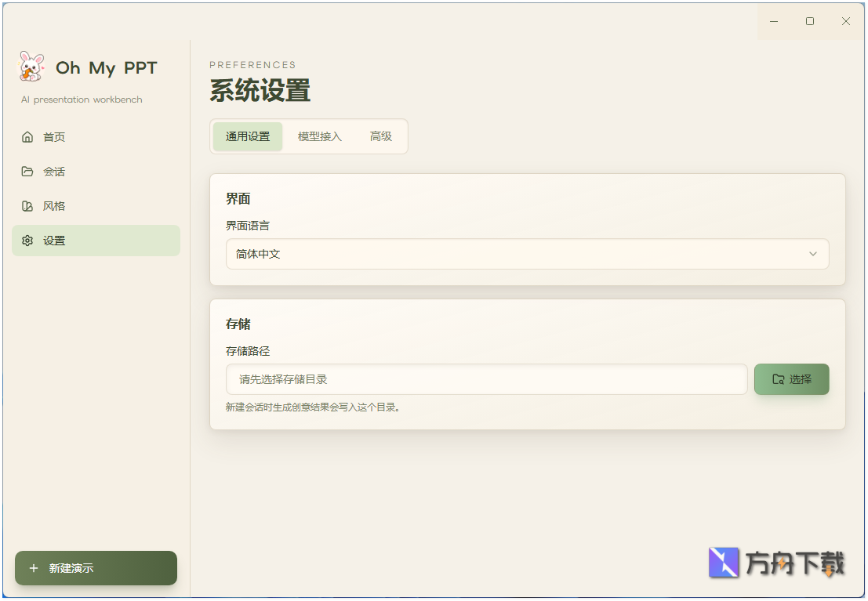Select the 设置 navigation item
The image size is (868, 601).
[x=96, y=241]
